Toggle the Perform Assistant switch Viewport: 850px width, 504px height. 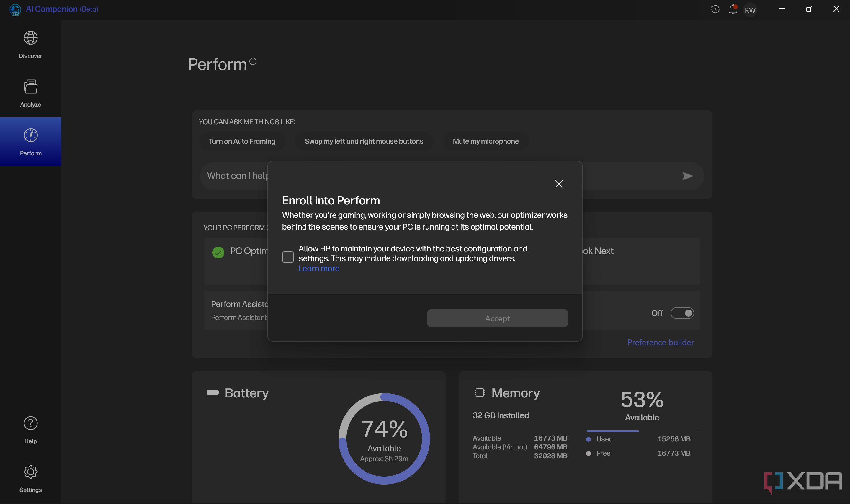pyautogui.click(x=682, y=313)
